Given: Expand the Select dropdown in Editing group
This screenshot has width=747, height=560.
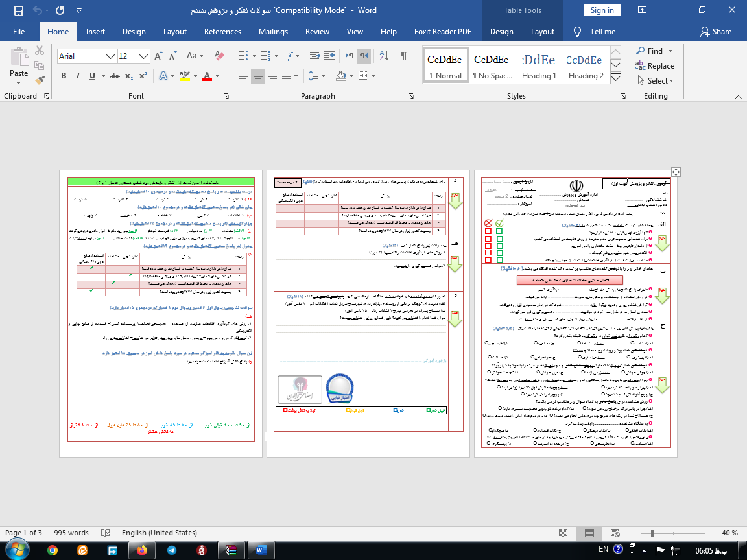Looking at the screenshot, I should click(x=660, y=81).
